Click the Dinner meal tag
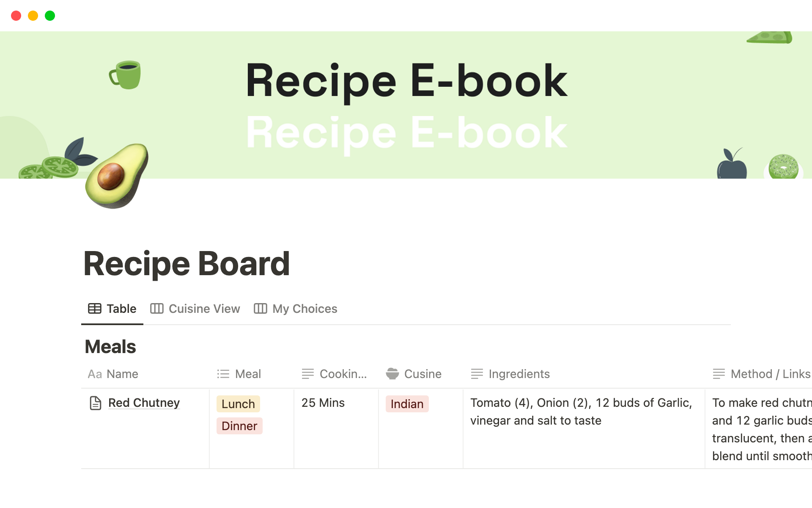This screenshot has width=812, height=508. coord(239,426)
